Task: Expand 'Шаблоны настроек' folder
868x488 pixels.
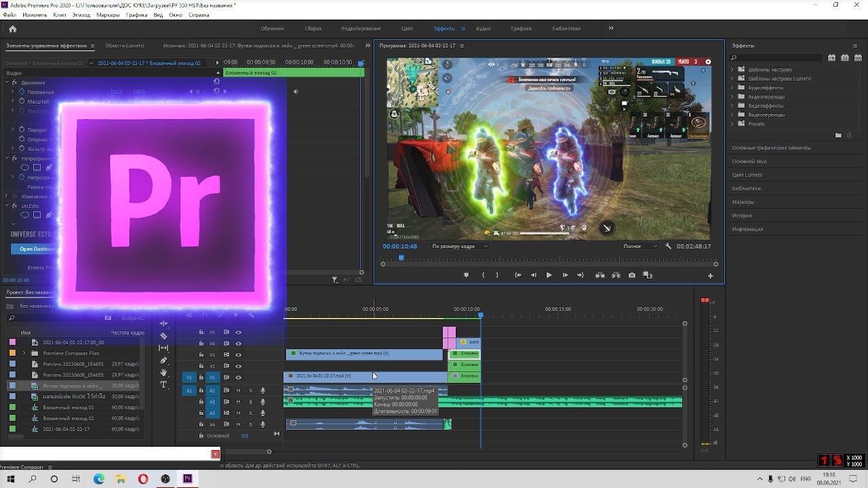Action: tap(732, 69)
